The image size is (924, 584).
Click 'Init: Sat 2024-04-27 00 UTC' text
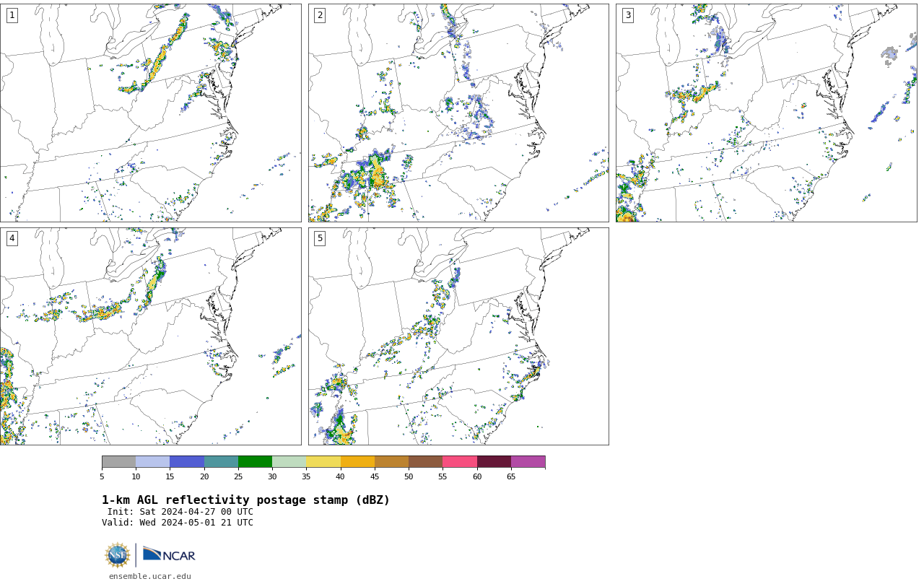180,512
